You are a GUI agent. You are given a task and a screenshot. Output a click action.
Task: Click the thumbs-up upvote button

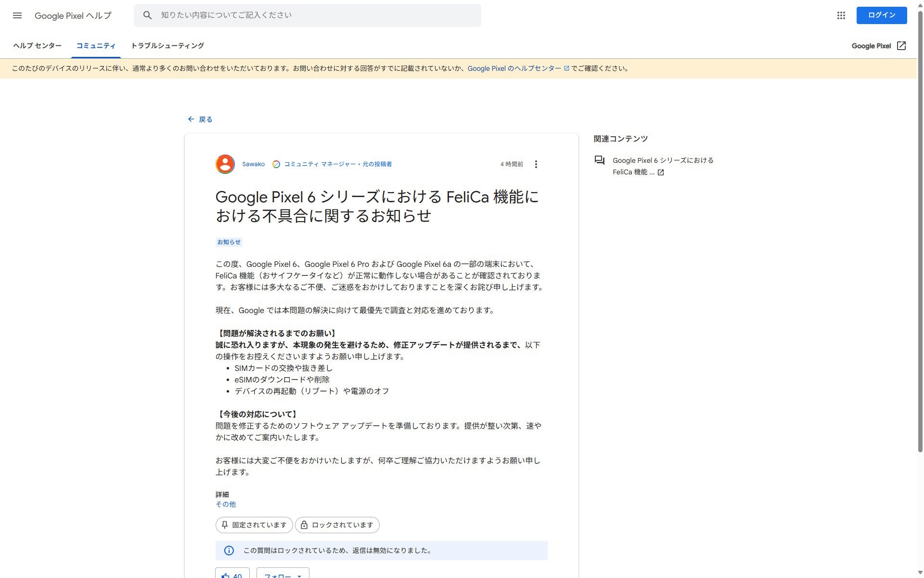[232, 574]
